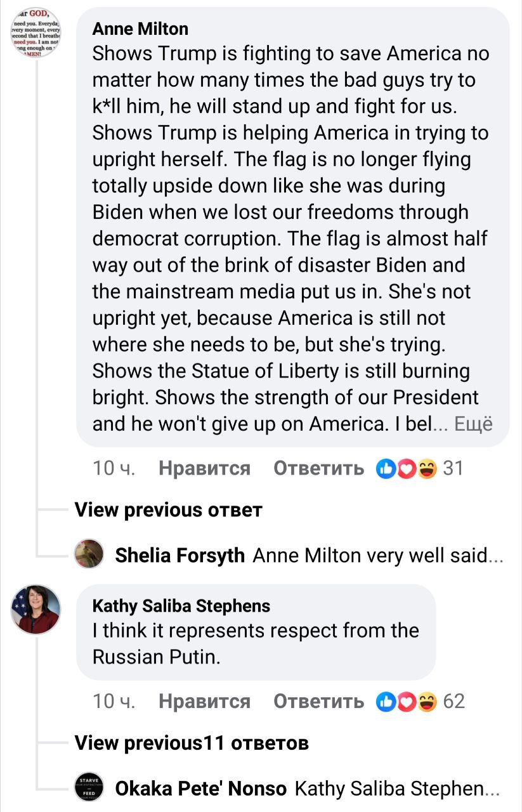Open Shelia Forsyth's name link
Image resolution: width=522 pixels, height=812 pixels.
tap(179, 556)
